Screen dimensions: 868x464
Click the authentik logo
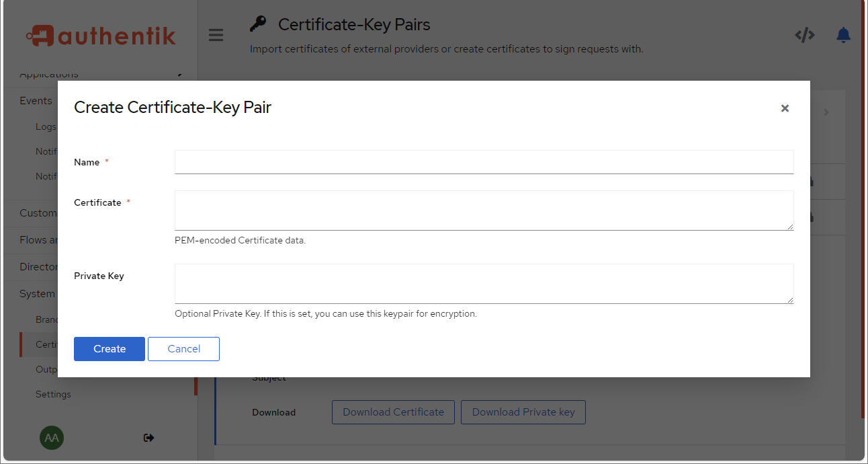[101, 36]
